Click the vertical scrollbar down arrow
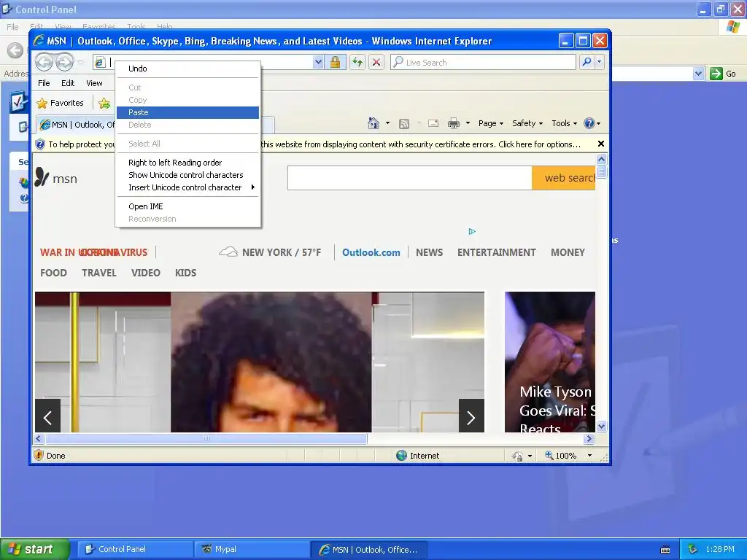Viewport: 747px width, 560px height. point(601,426)
